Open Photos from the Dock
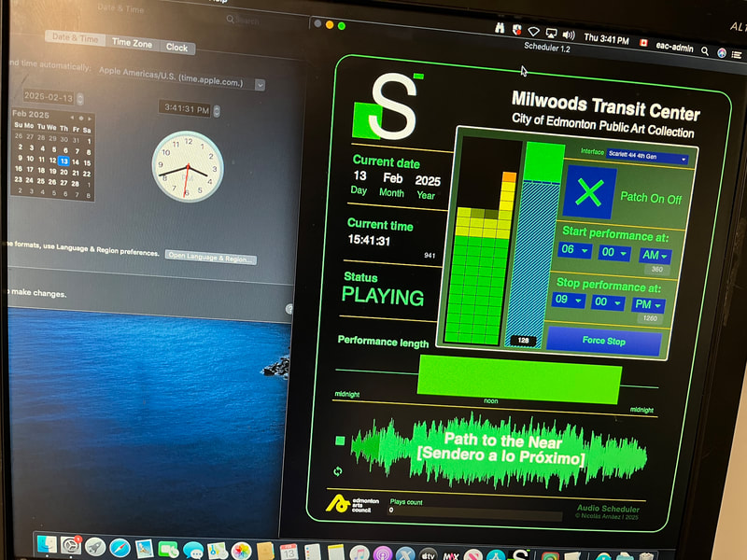Viewport: 747px width, 560px height. [x=241, y=552]
